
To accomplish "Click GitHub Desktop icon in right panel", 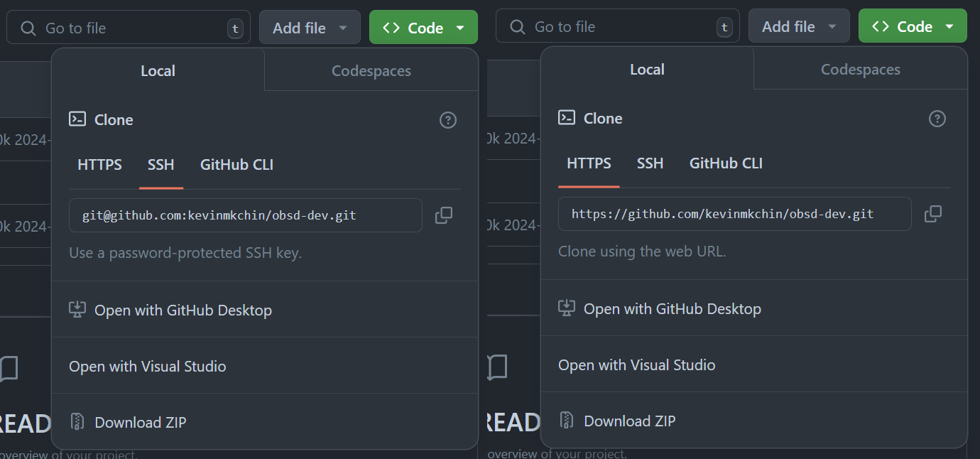I will pyautogui.click(x=567, y=308).
